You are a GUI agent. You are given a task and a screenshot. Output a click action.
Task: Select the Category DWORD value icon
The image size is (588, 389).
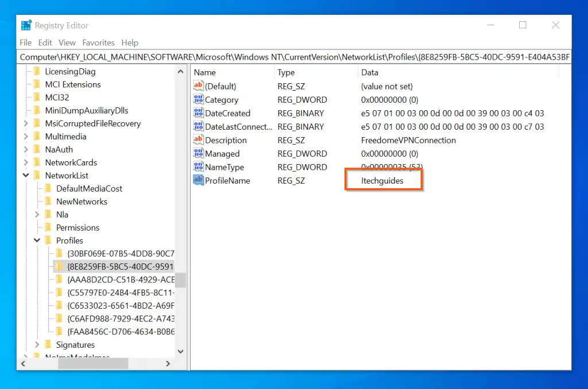[199, 100]
